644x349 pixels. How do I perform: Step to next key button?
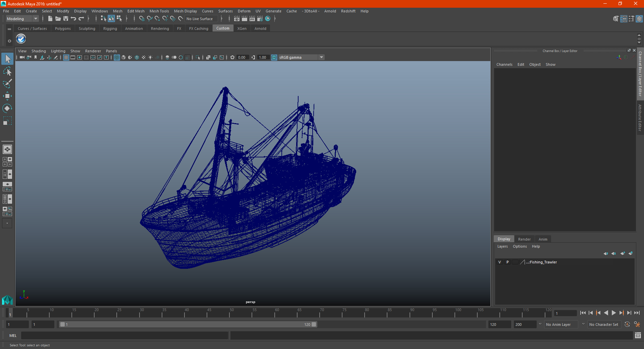622,313
